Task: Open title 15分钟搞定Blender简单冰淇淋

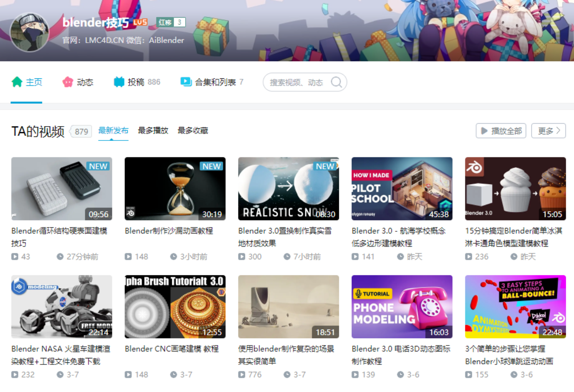Action: point(514,237)
